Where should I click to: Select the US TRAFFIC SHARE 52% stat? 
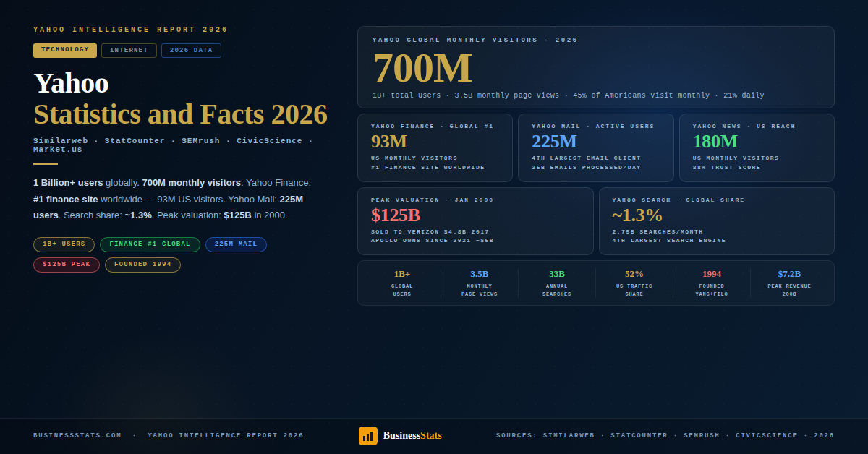(x=634, y=283)
